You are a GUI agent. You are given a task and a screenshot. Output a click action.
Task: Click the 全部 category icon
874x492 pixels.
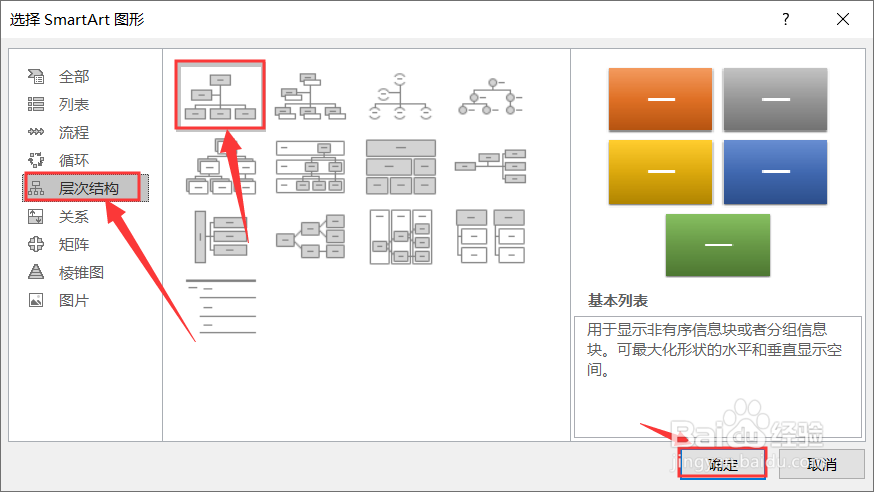tap(36, 76)
